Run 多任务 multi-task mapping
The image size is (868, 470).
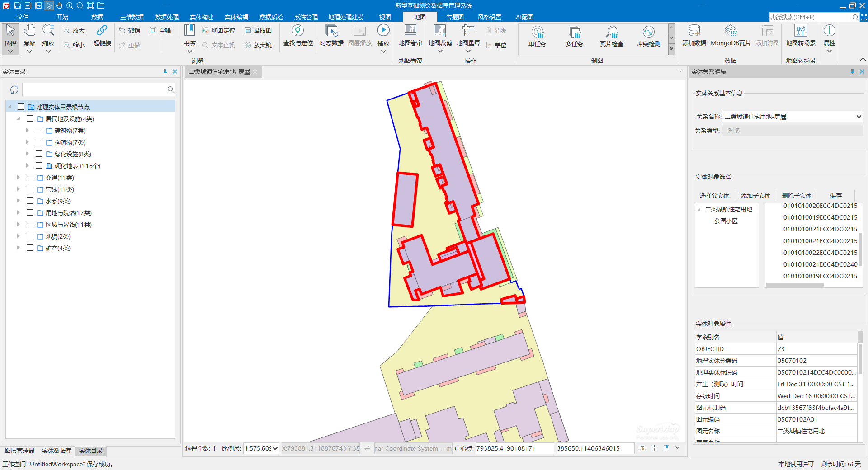click(574, 37)
